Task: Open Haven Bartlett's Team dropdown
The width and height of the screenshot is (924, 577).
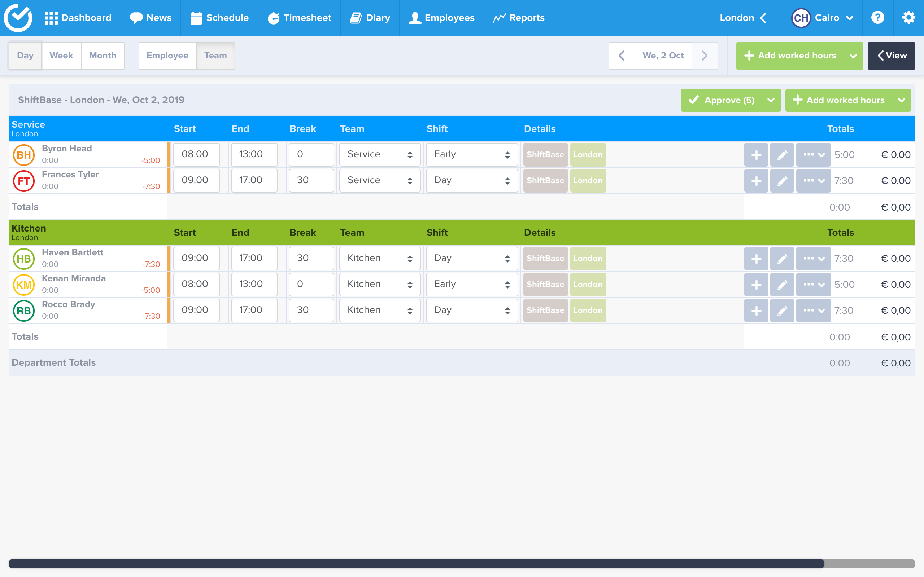Action: tap(380, 258)
